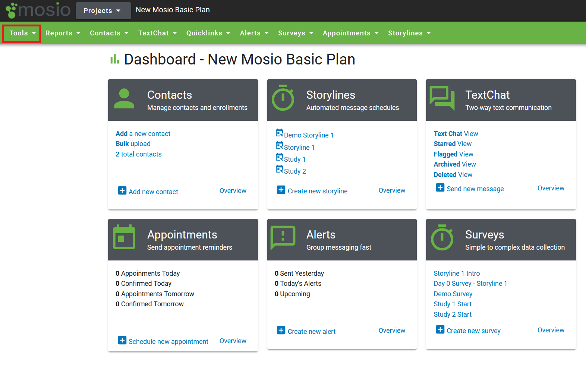Click 0 Upcoming alerts text
Image resolution: width=586 pixels, height=392 pixels.
(x=292, y=294)
